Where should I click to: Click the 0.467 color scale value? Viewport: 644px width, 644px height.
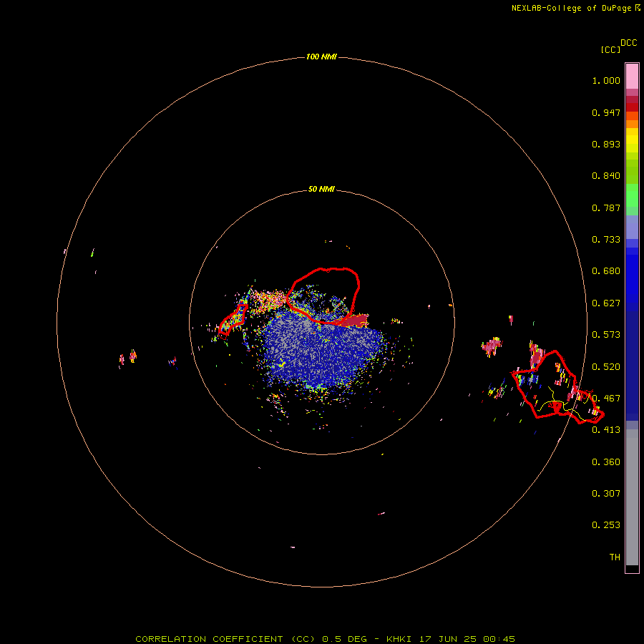[x=606, y=399]
